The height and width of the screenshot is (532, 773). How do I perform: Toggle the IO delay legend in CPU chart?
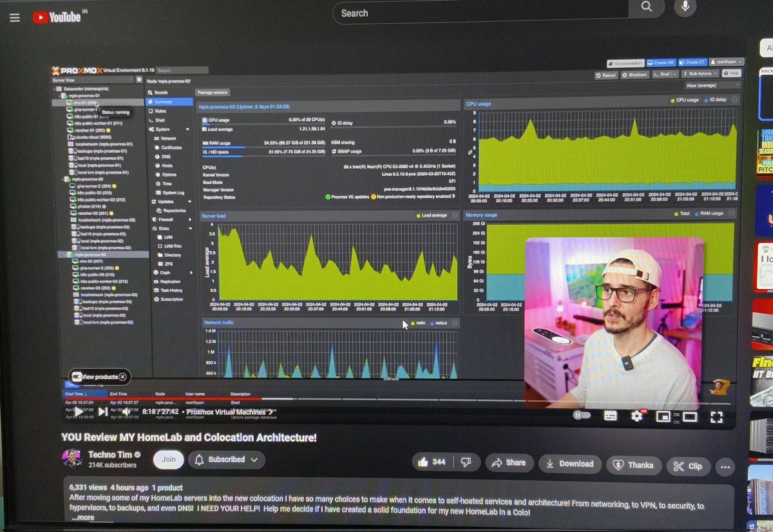click(x=714, y=100)
